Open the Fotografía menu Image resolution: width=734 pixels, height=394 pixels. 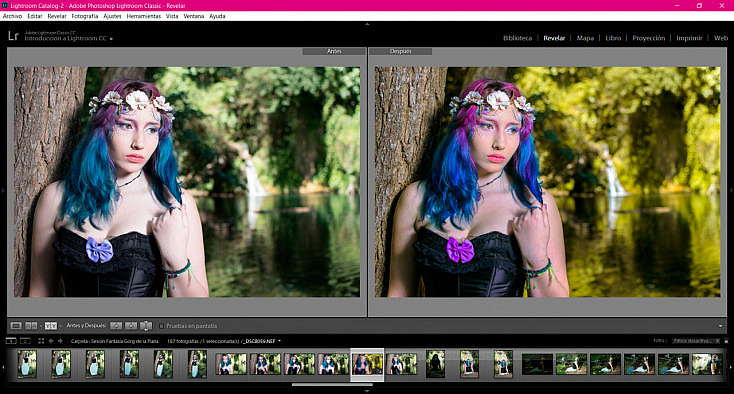point(85,16)
